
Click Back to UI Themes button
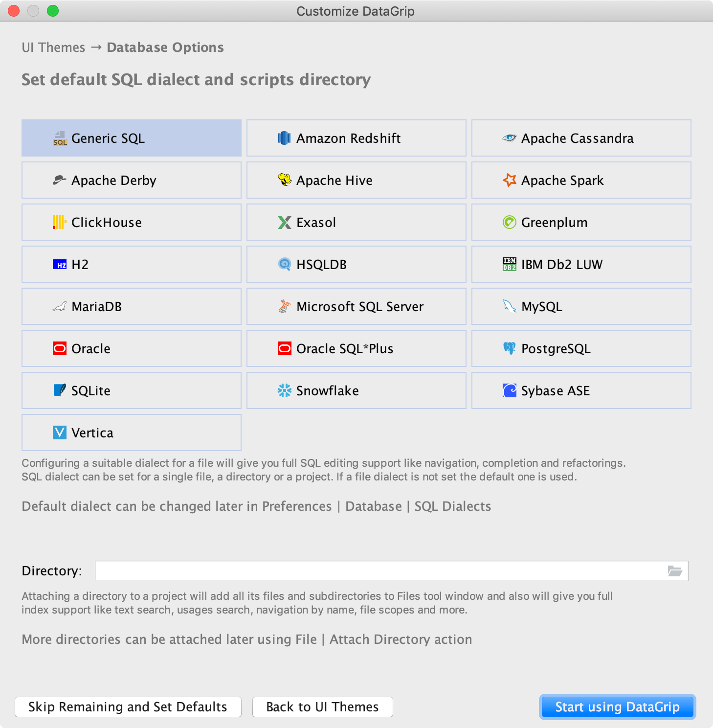[x=322, y=707]
